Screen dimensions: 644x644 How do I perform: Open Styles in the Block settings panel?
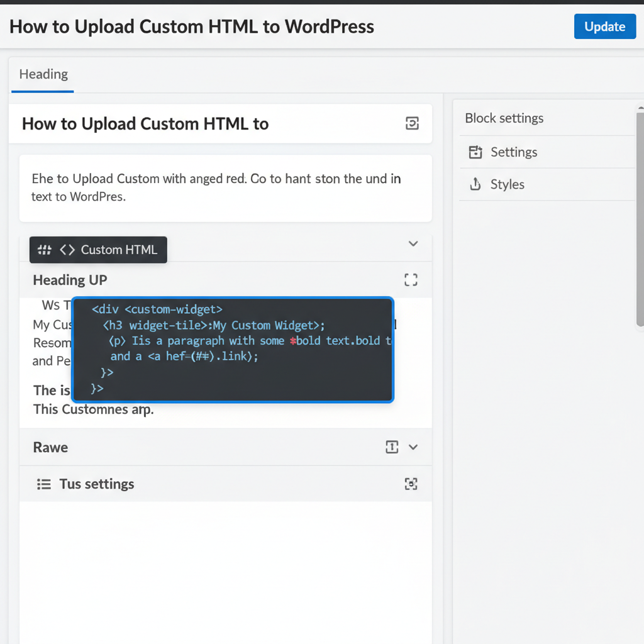click(x=547, y=184)
